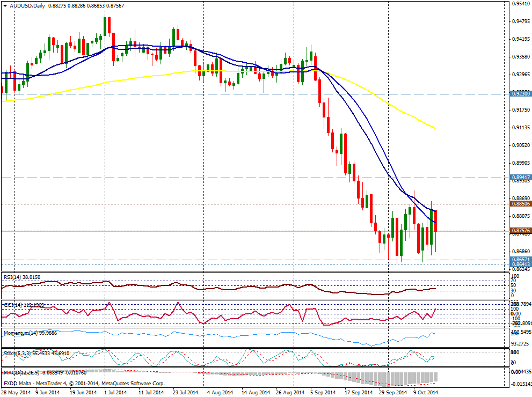Select the 0.92300 horizontal level price tag
532x397 pixels.
tap(520, 93)
